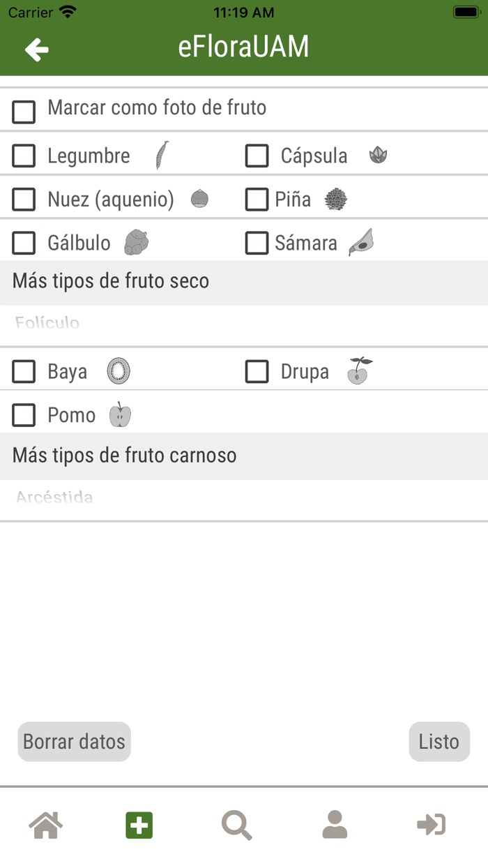This screenshot has width=488, height=868.
Task: Select the Pomo checkbox
Action: tap(23, 414)
